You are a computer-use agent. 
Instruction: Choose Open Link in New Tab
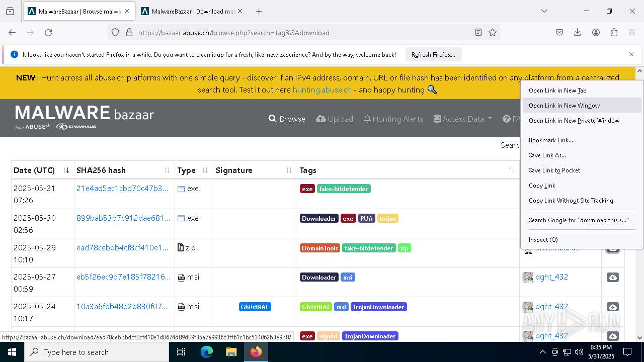coord(582,90)
